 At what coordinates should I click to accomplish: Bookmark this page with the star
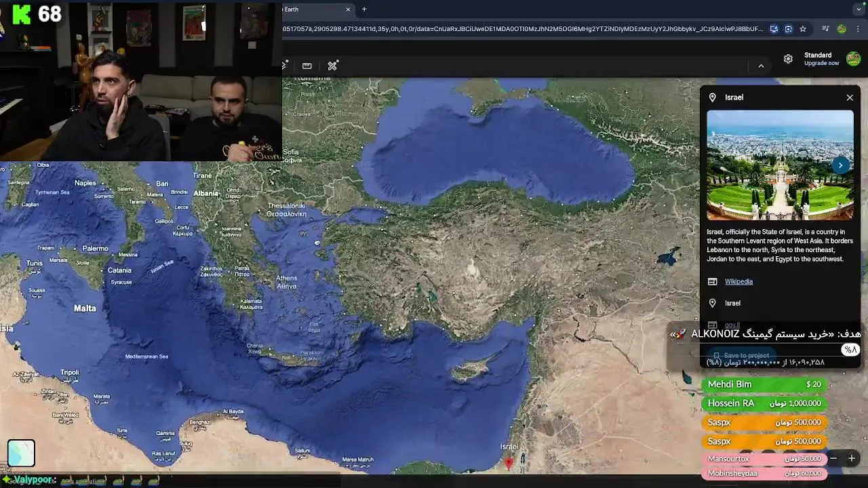pos(803,29)
